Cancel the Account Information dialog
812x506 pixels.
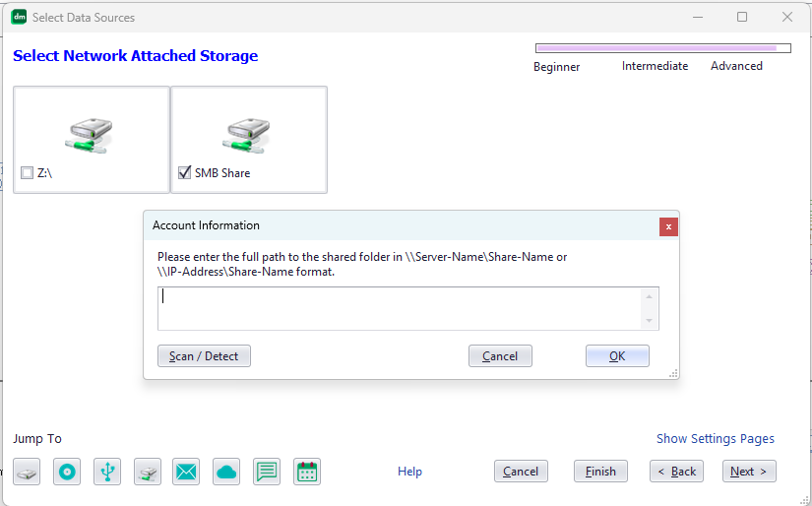coord(500,356)
